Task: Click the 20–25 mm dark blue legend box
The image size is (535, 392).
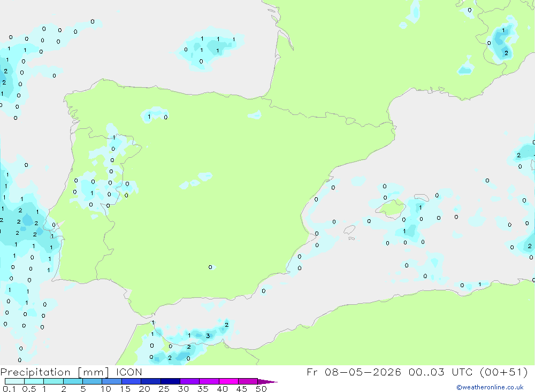Action: pyautogui.click(x=151, y=381)
